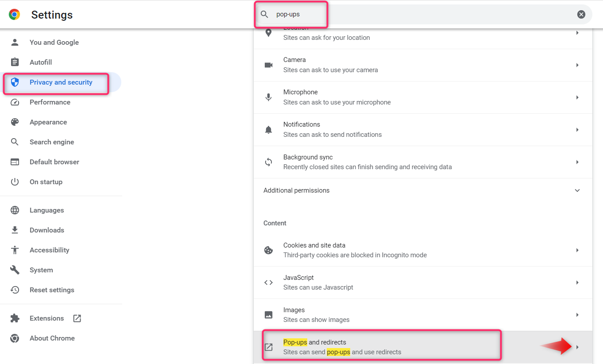603x364 pixels.
Task: Open Privacy and security section
Action: tap(61, 82)
